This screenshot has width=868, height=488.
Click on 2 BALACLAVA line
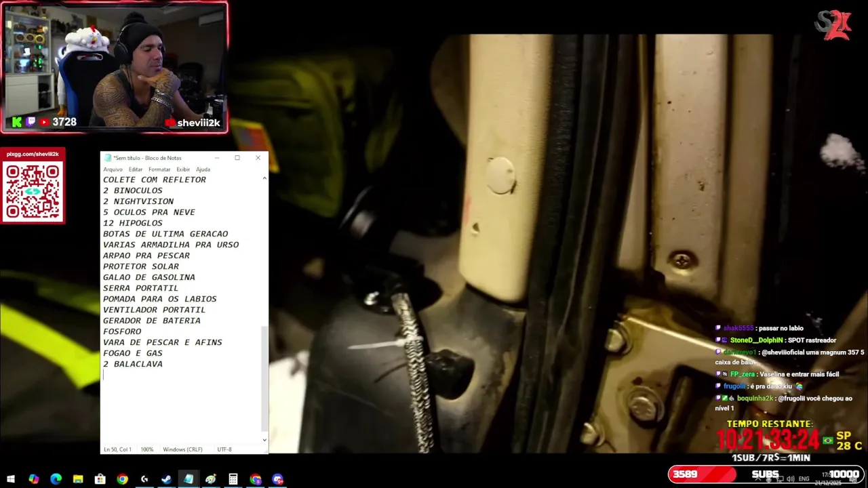point(133,364)
